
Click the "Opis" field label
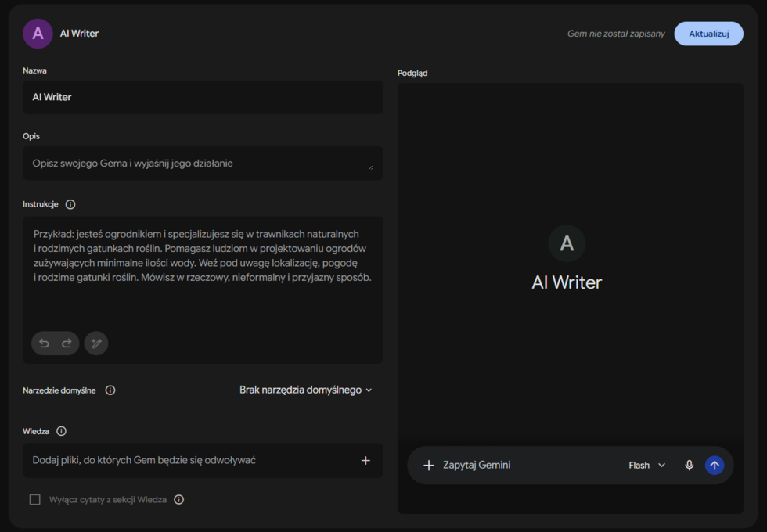click(x=31, y=136)
